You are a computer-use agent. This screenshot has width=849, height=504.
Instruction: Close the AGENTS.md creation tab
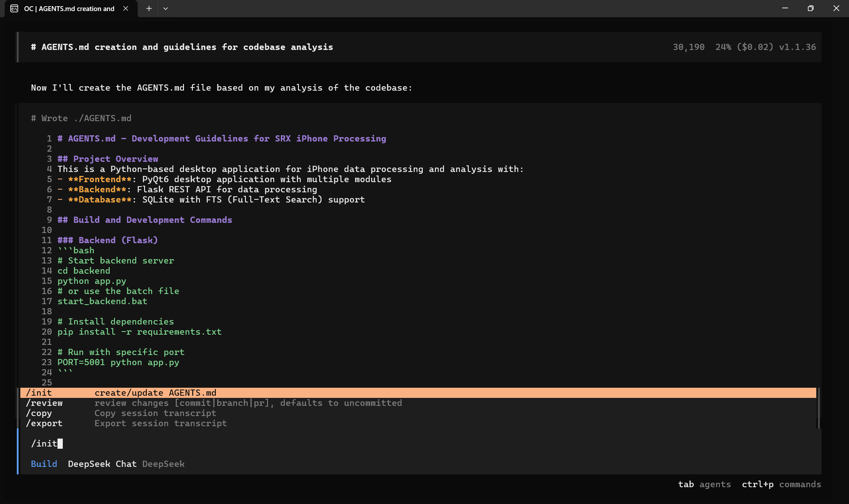(126, 8)
